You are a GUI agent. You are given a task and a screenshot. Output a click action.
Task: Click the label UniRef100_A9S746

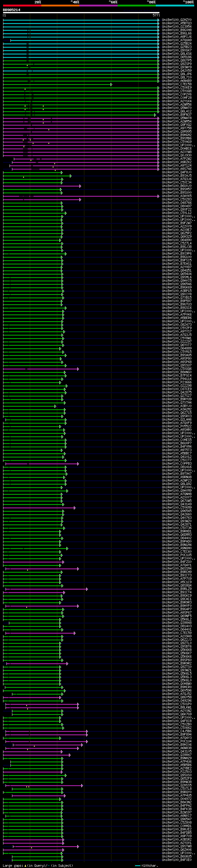point(177,169)
